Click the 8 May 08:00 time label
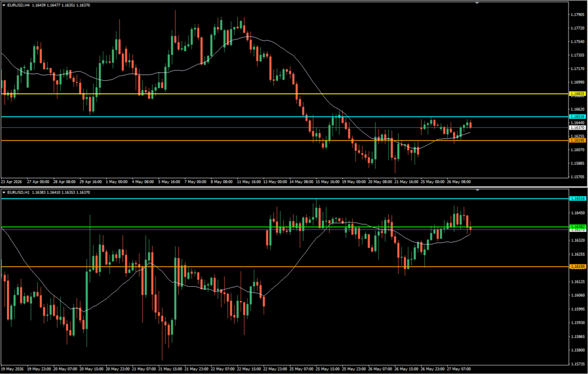Screen dimensions: 588x374 click(221, 181)
